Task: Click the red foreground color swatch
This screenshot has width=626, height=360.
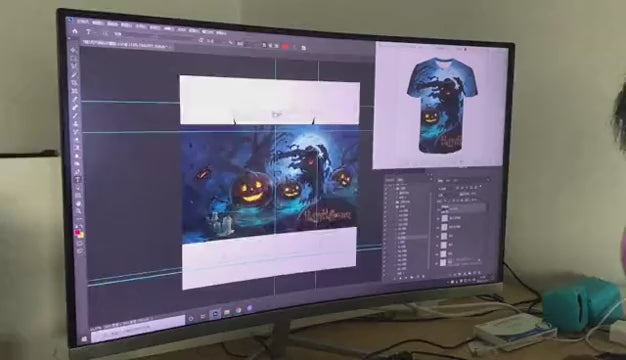Action: point(77,232)
